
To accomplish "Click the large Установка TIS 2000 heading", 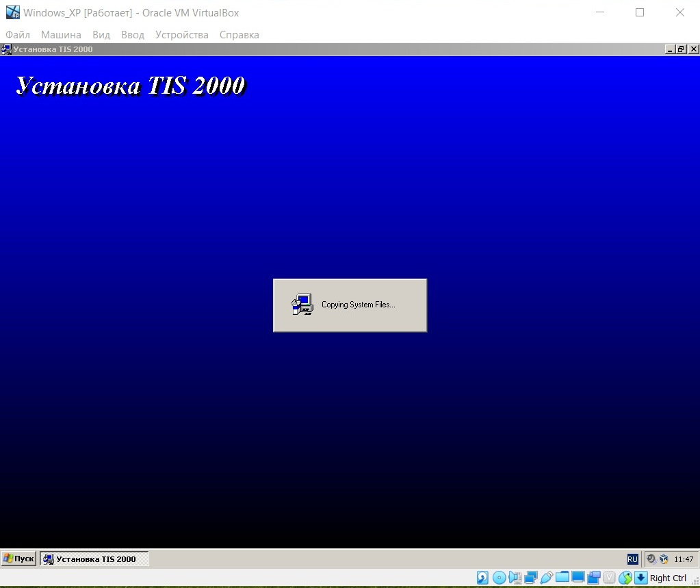I will pyautogui.click(x=131, y=86).
